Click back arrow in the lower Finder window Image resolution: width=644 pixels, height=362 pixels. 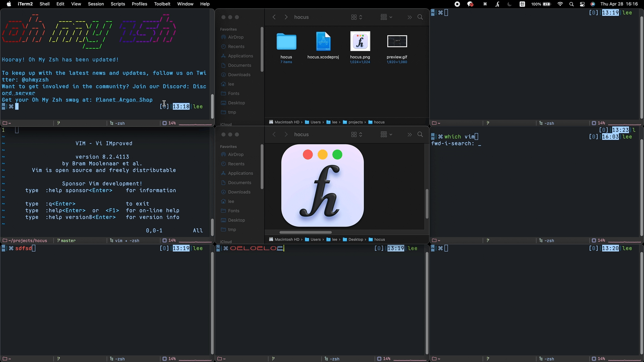point(274,134)
